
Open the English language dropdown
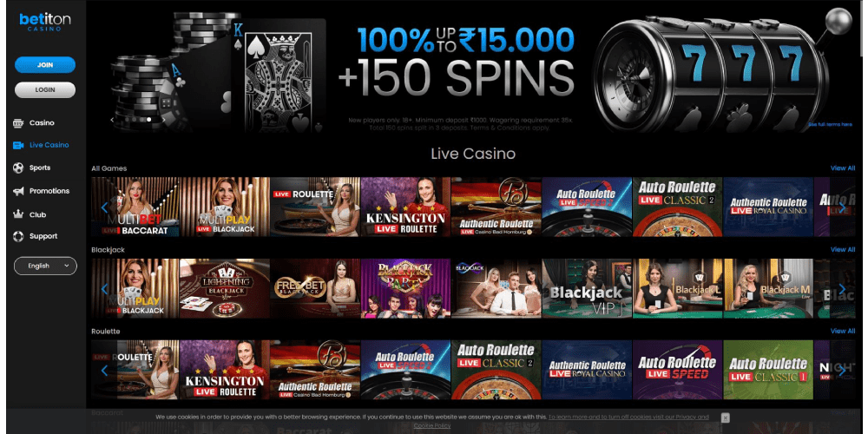[x=45, y=266]
